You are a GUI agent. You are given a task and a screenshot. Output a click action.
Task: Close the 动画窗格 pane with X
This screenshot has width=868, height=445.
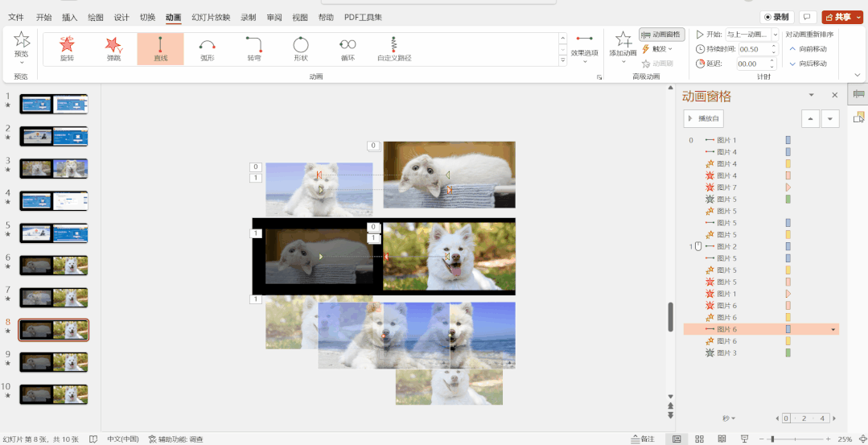click(835, 95)
